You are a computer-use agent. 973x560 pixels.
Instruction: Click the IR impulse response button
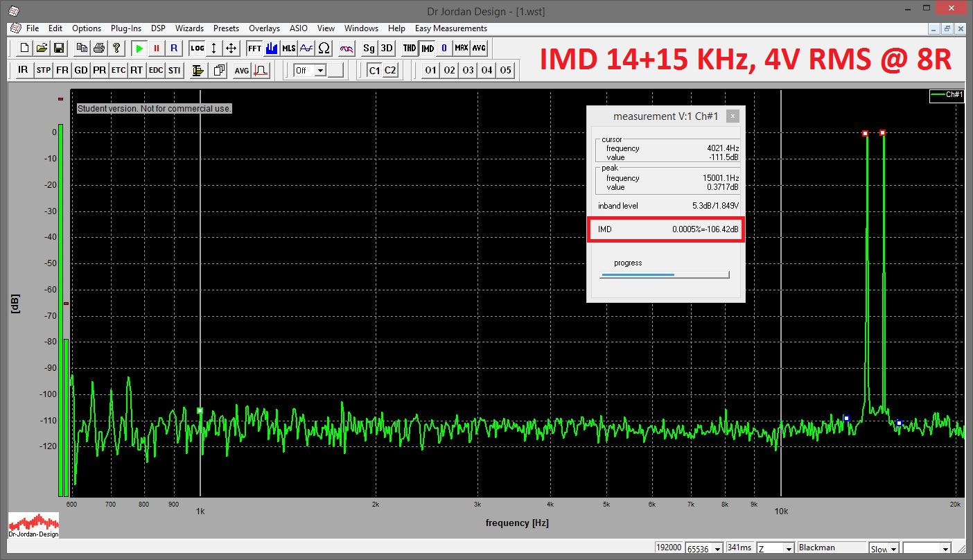pyautogui.click(x=23, y=70)
